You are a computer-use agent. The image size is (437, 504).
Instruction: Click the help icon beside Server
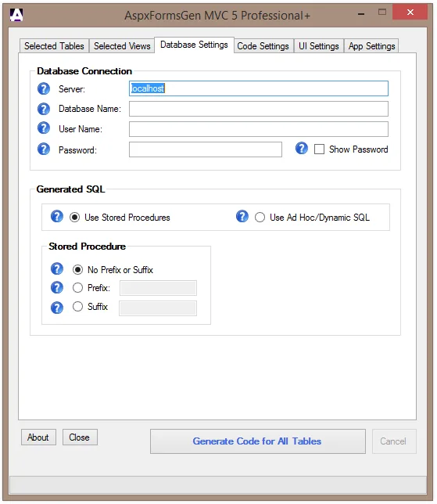[x=44, y=88]
